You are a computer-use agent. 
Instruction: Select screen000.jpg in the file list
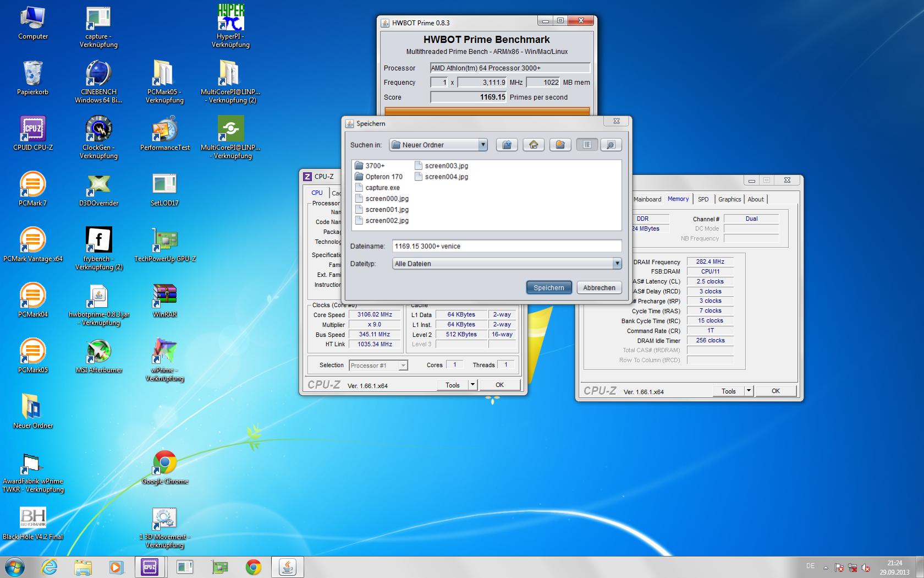click(382, 199)
